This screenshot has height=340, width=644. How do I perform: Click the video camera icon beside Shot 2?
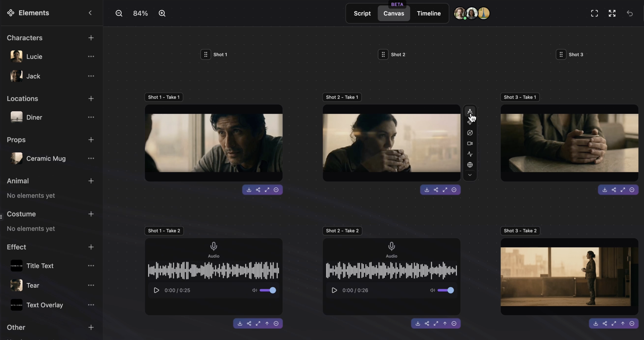coord(470,143)
